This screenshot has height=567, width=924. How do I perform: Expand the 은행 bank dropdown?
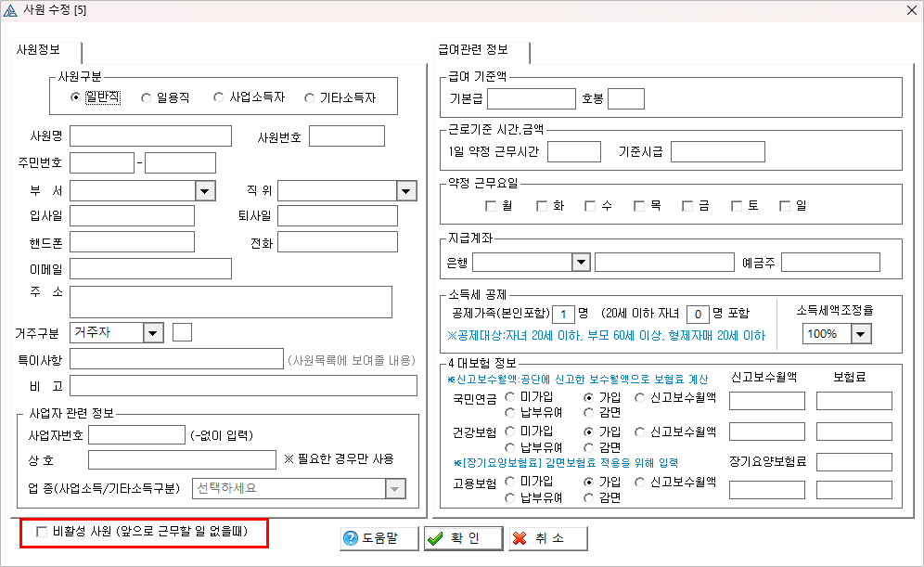pyautogui.click(x=581, y=263)
